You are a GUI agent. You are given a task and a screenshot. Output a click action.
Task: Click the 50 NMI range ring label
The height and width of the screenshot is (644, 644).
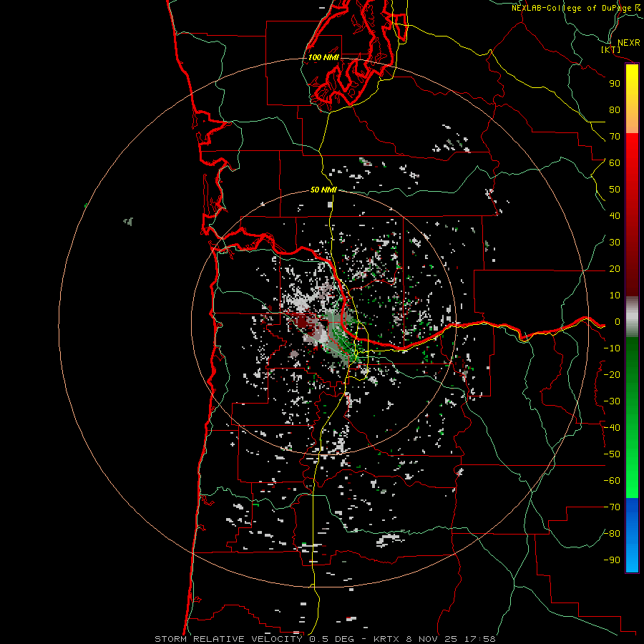tap(323, 190)
